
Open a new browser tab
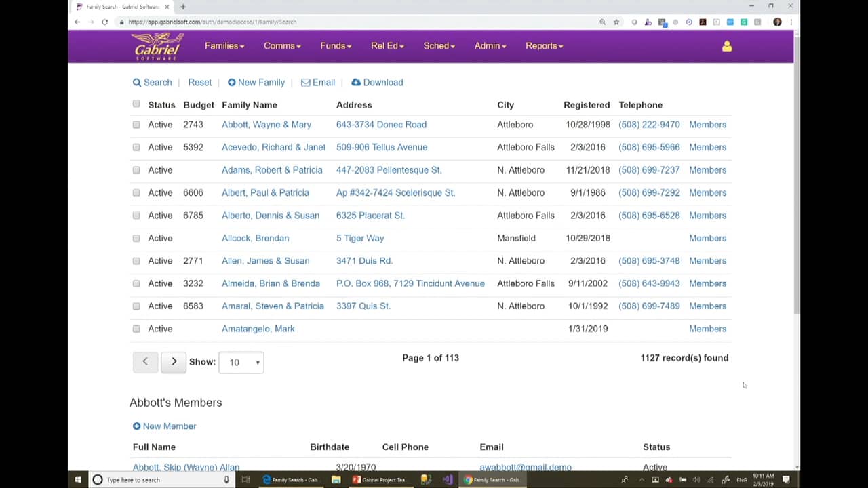[183, 7]
